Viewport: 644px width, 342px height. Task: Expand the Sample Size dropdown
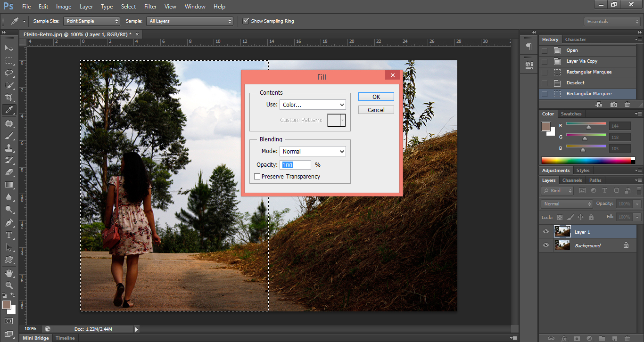[92, 21]
